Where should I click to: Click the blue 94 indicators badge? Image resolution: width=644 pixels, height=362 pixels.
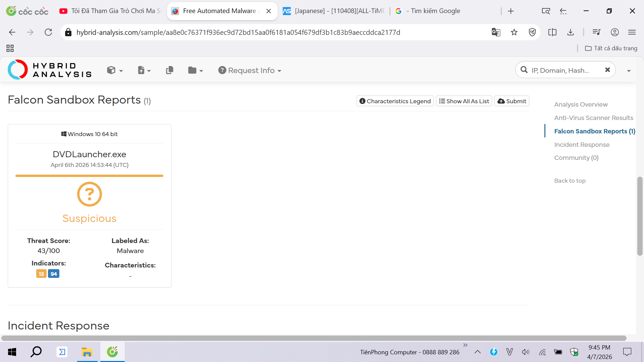[x=54, y=274]
